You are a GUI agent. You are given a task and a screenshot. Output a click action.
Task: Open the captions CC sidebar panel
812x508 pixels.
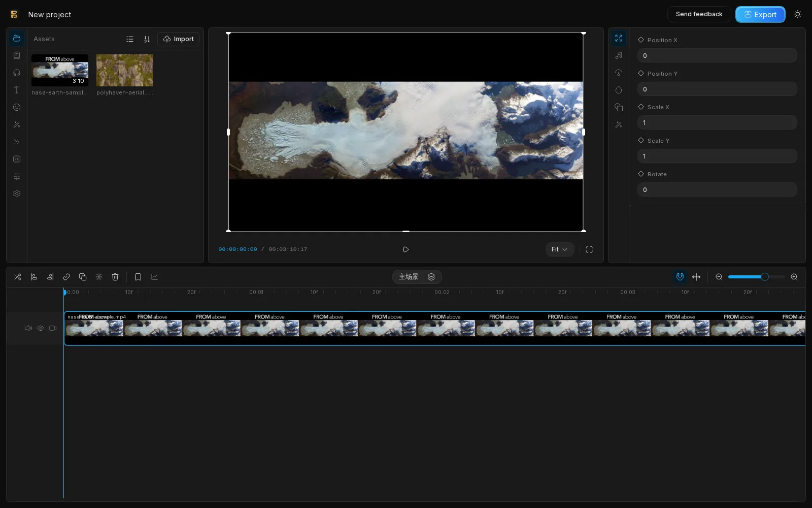tap(17, 159)
